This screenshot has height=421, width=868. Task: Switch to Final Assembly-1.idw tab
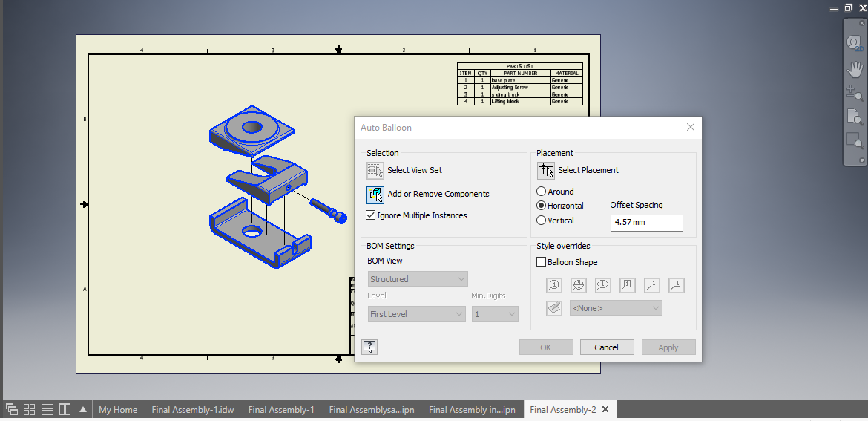(193, 410)
